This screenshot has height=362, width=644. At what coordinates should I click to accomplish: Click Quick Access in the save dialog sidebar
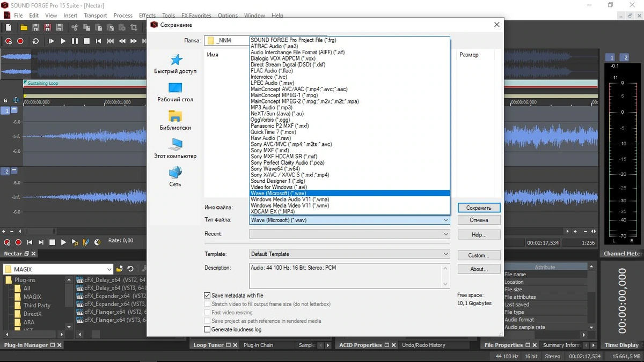pos(175,64)
